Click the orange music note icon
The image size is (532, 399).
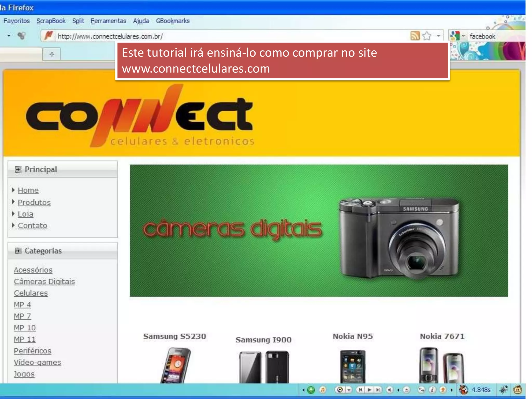point(323,390)
